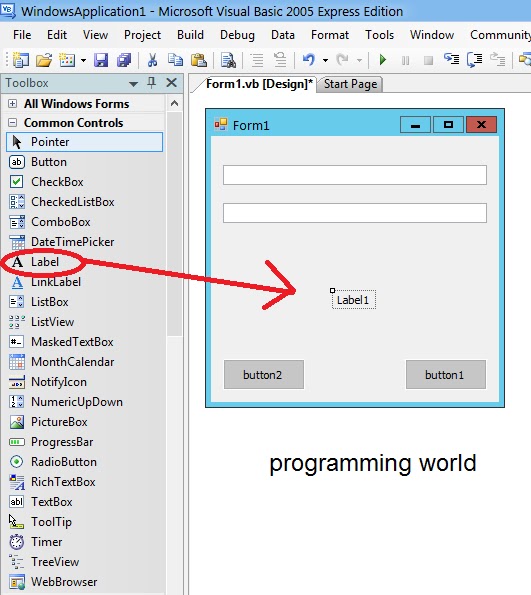Open the Format menu
531x595 pixels.
click(x=330, y=35)
